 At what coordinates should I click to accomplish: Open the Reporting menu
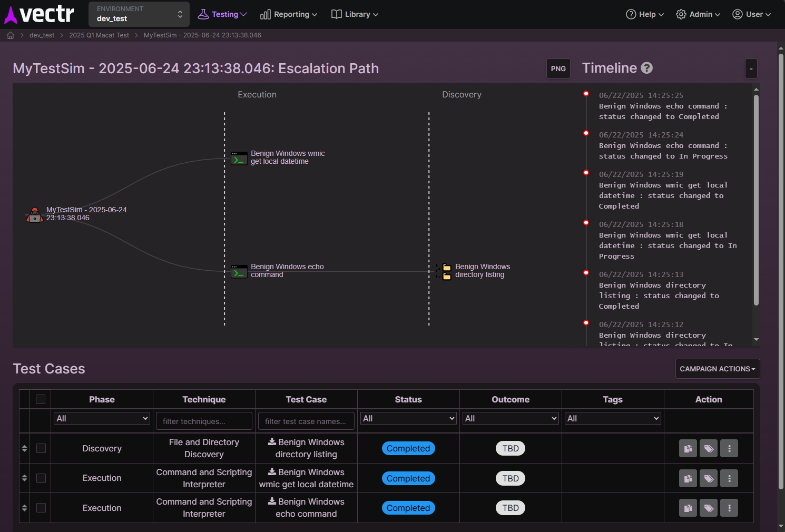coord(289,14)
